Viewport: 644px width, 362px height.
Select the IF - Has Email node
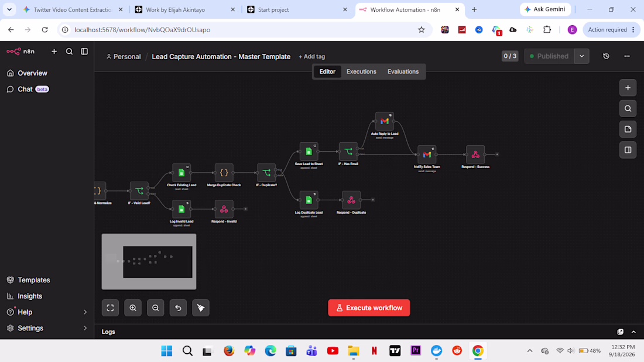coord(348,152)
